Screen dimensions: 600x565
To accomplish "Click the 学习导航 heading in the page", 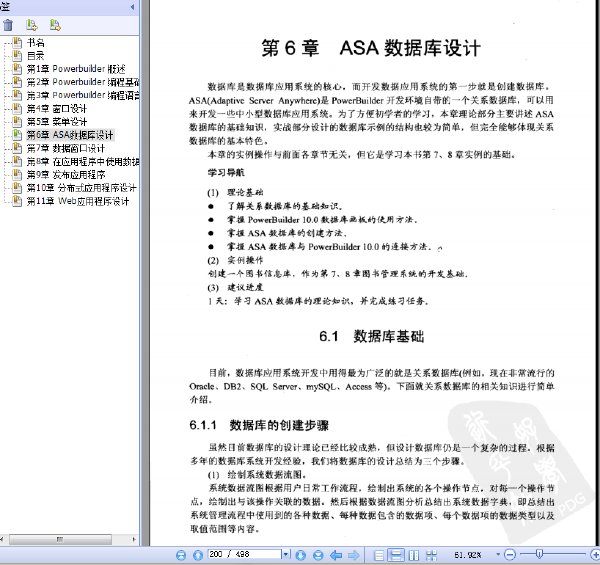I will [x=226, y=173].
